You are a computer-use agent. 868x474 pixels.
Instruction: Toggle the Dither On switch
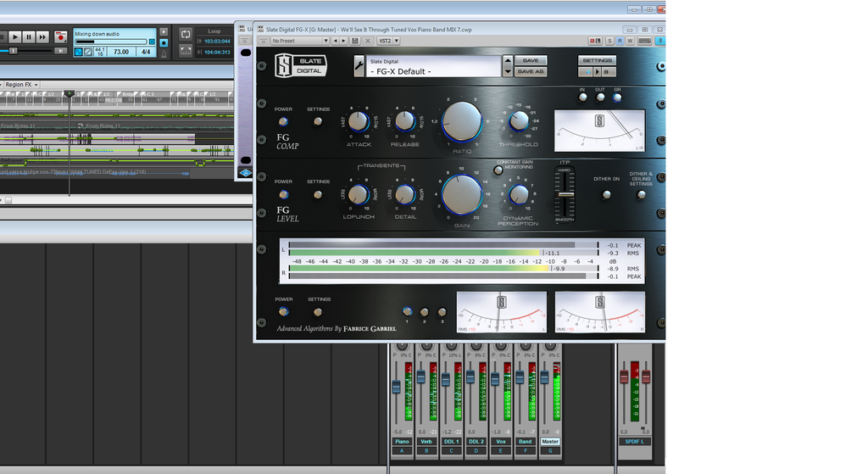click(x=606, y=194)
